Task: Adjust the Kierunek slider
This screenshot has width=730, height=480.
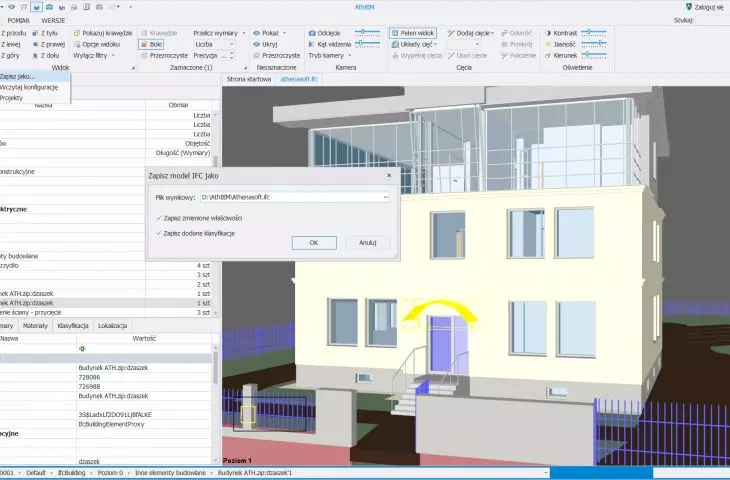Action: 594,54
